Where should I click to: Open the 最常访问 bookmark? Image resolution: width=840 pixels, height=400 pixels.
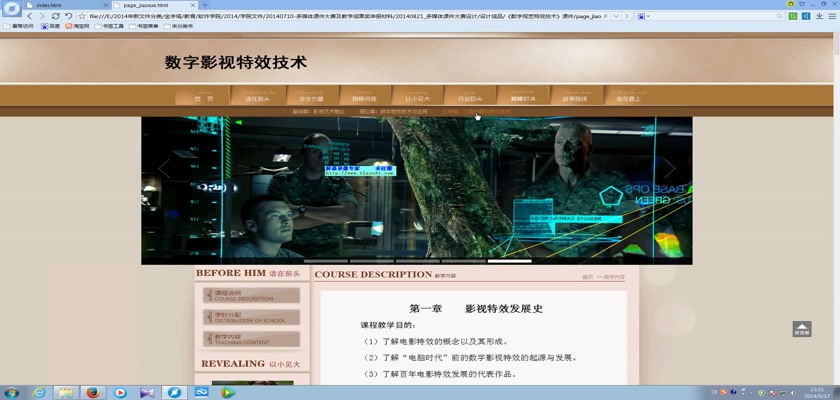coord(18,26)
